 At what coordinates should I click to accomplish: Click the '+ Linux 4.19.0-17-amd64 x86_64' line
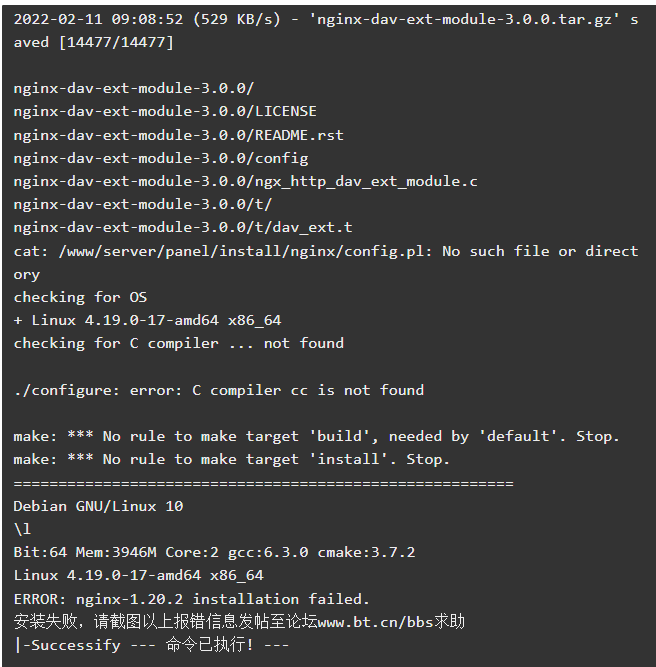point(147,320)
